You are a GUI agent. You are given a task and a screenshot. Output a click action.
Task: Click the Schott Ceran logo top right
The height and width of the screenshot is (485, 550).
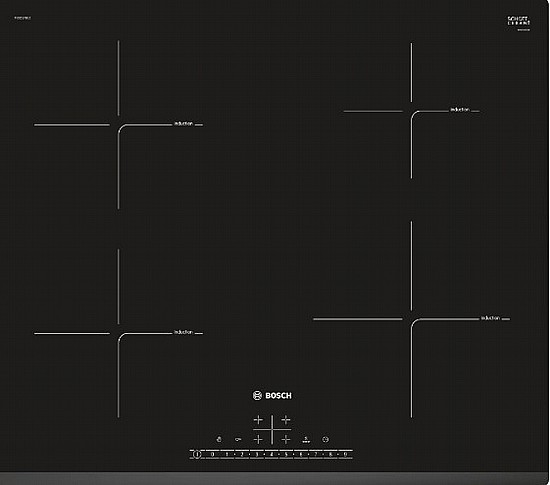(x=519, y=22)
